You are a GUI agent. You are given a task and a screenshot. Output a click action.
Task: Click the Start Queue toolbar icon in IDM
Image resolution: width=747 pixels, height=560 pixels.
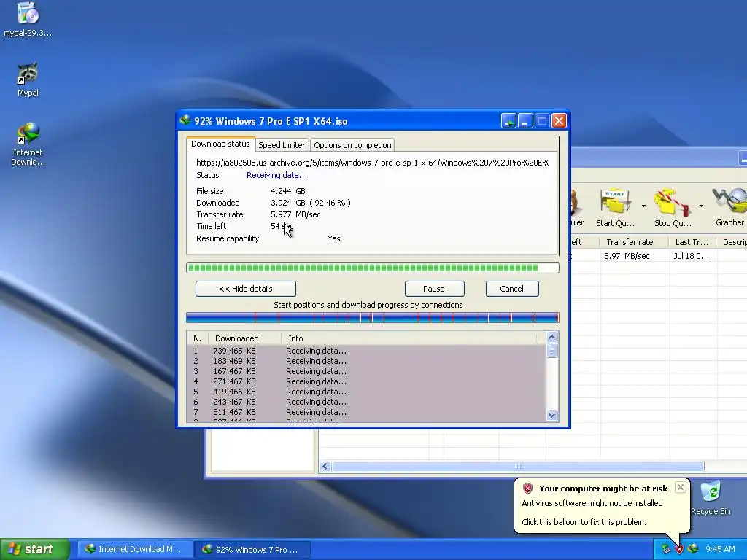(x=615, y=208)
